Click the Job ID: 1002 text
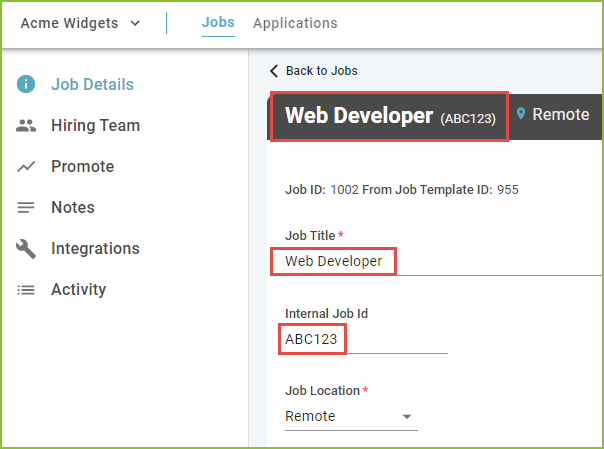 pos(322,190)
